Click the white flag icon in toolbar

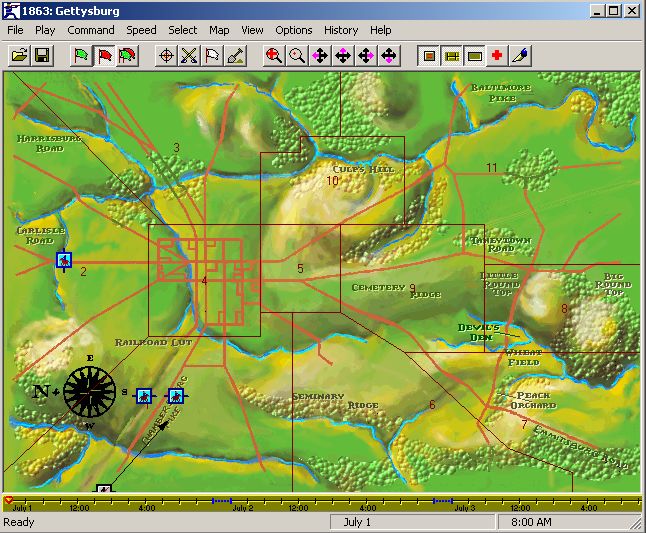tap(212, 56)
